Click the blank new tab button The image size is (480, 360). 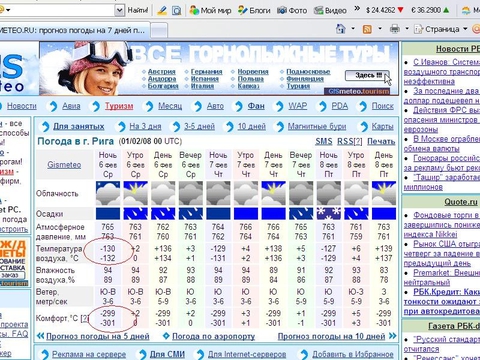click(x=159, y=30)
